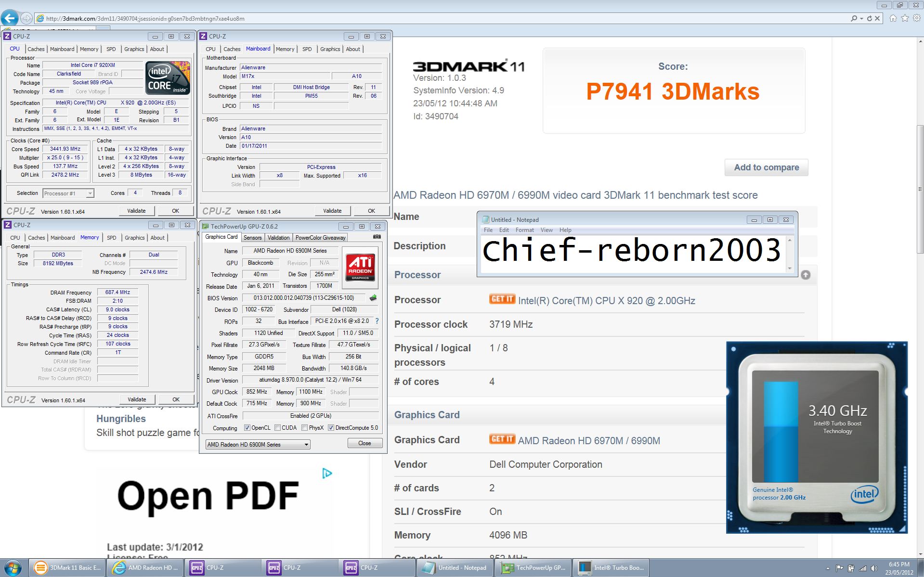Image resolution: width=924 pixels, height=577 pixels.
Task: Show hidden tray icons arrow
Action: (828, 568)
